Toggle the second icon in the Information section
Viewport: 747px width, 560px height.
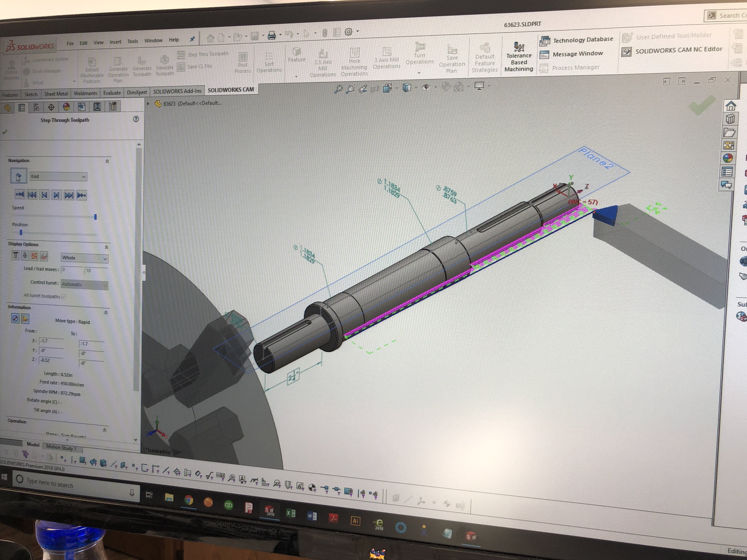click(25, 318)
